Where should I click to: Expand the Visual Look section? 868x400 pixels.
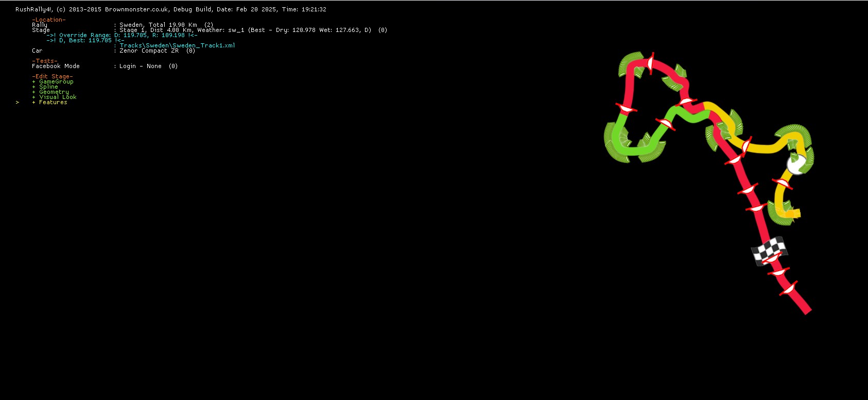[x=58, y=97]
